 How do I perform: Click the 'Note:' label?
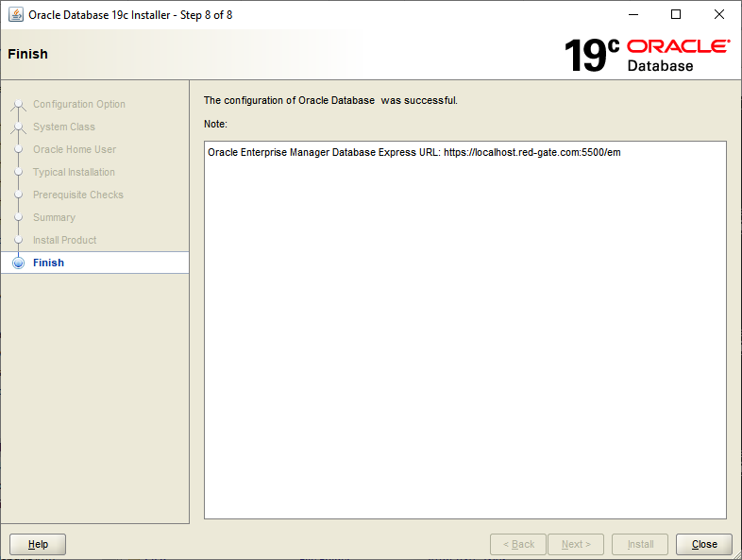click(x=215, y=124)
